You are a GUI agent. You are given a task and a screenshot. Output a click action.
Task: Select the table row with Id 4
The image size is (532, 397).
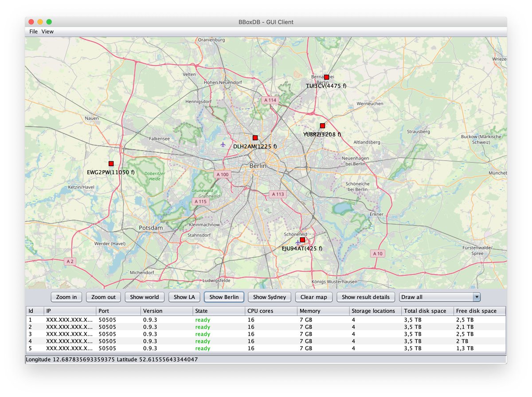pos(266,341)
